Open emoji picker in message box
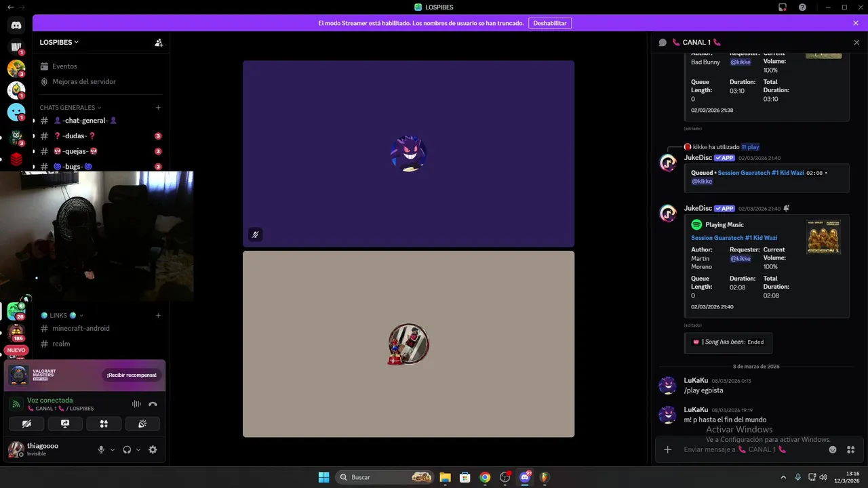This screenshot has height=488, width=868. coord(833,449)
